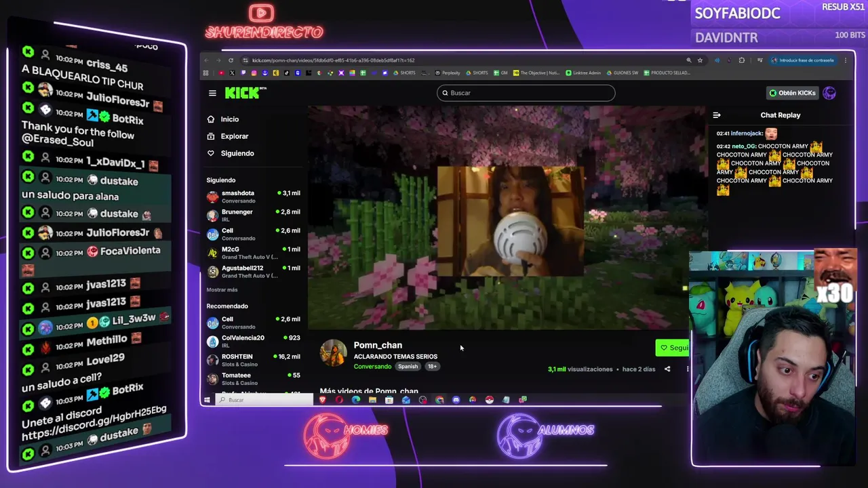Image resolution: width=868 pixels, height=488 pixels.
Task: Click the Methillo username in stream chat
Action: tap(106, 341)
